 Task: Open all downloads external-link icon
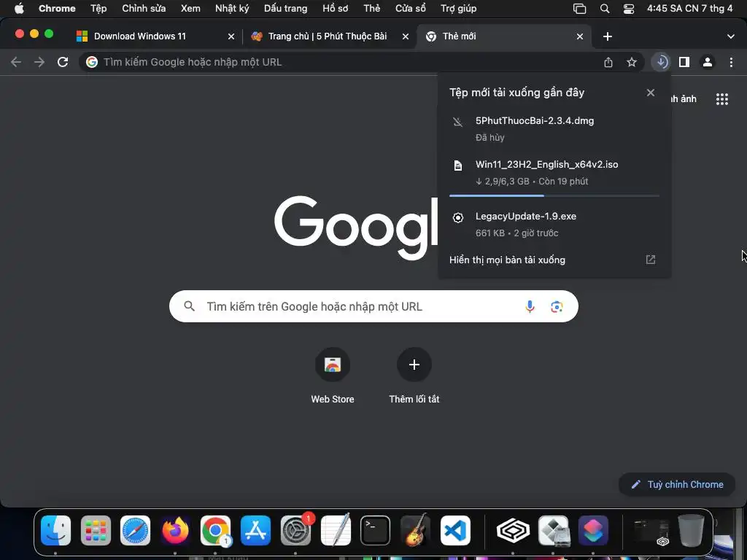coord(650,260)
